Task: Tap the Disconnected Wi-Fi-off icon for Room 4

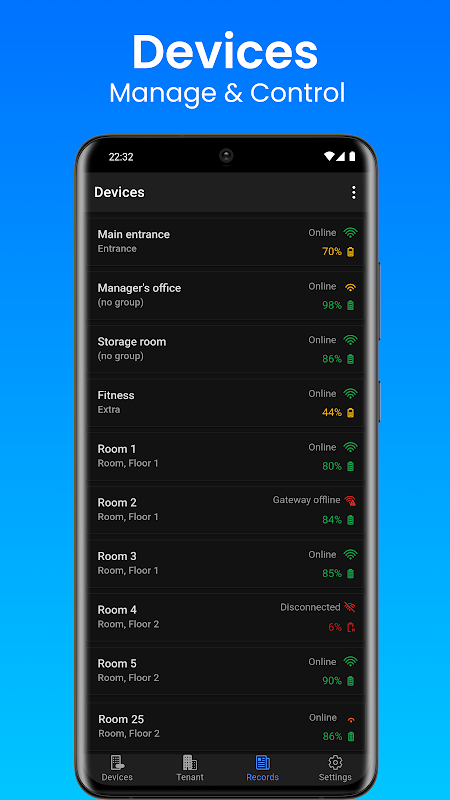Action: pyautogui.click(x=350, y=607)
